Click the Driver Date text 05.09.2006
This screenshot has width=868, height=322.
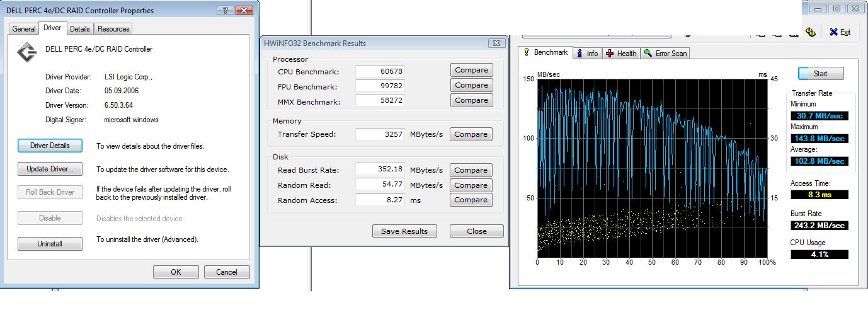122,91
